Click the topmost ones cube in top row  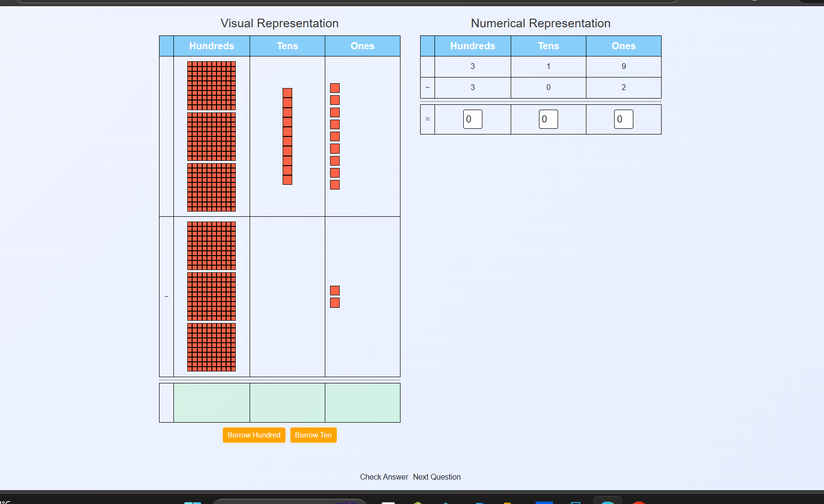(335, 88)
